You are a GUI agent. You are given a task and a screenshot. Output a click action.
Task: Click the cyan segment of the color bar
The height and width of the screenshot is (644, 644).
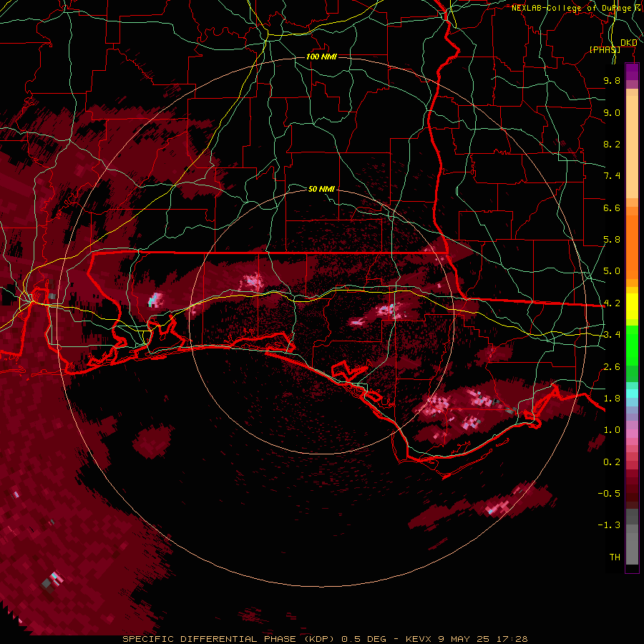pyautogui.click(x=632, y=394)
